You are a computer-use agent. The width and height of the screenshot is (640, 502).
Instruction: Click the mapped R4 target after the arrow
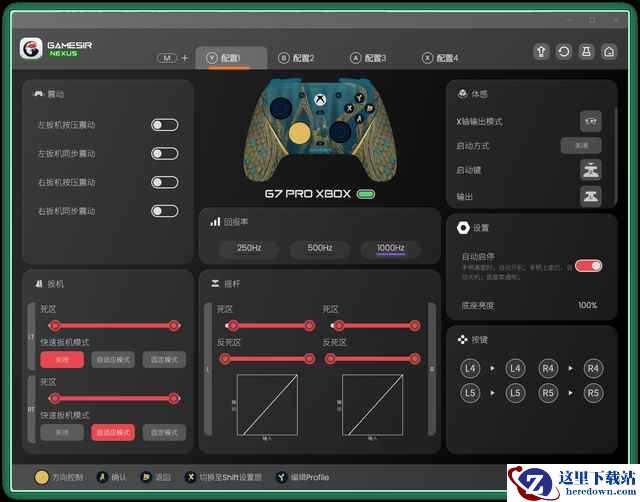(x=593, y=369)
